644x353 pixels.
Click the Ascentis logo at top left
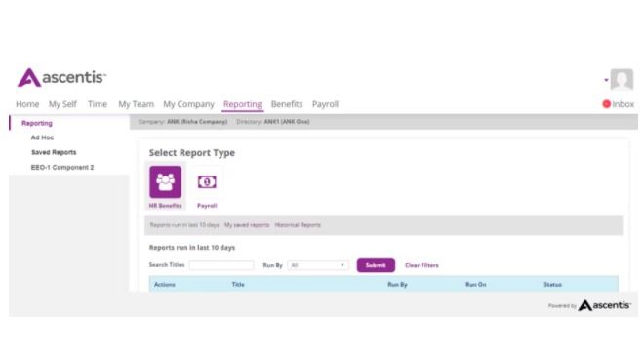coord(61,77)
